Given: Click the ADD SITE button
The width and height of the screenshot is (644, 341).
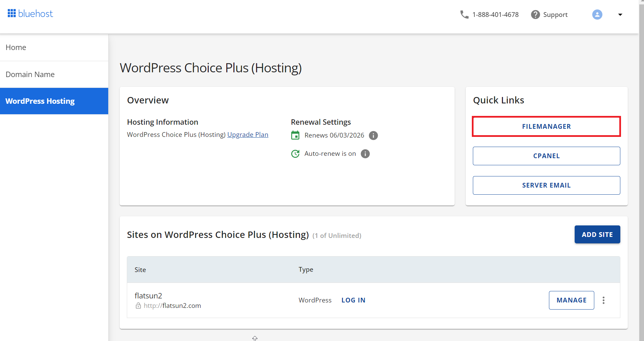Looking at the screenshot, I should tap(597, 235).
